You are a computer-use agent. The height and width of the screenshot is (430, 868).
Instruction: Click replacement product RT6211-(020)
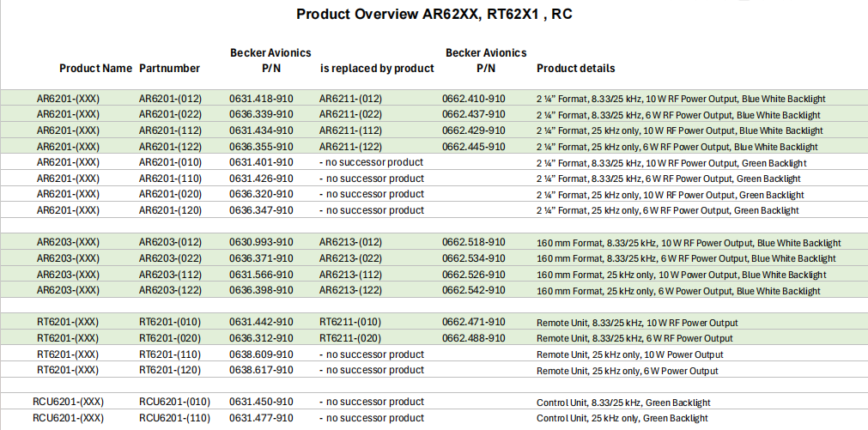tap(350, 338)
